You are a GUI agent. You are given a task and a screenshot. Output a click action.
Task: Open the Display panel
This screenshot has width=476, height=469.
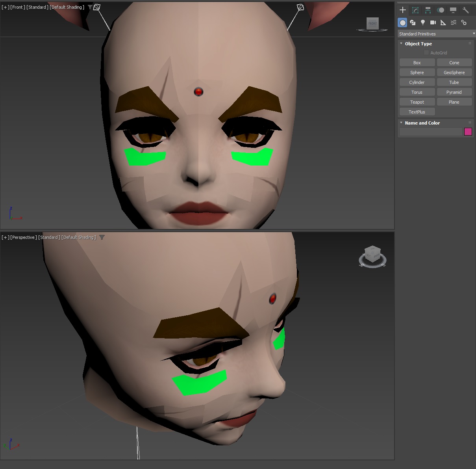coord(454,10)
